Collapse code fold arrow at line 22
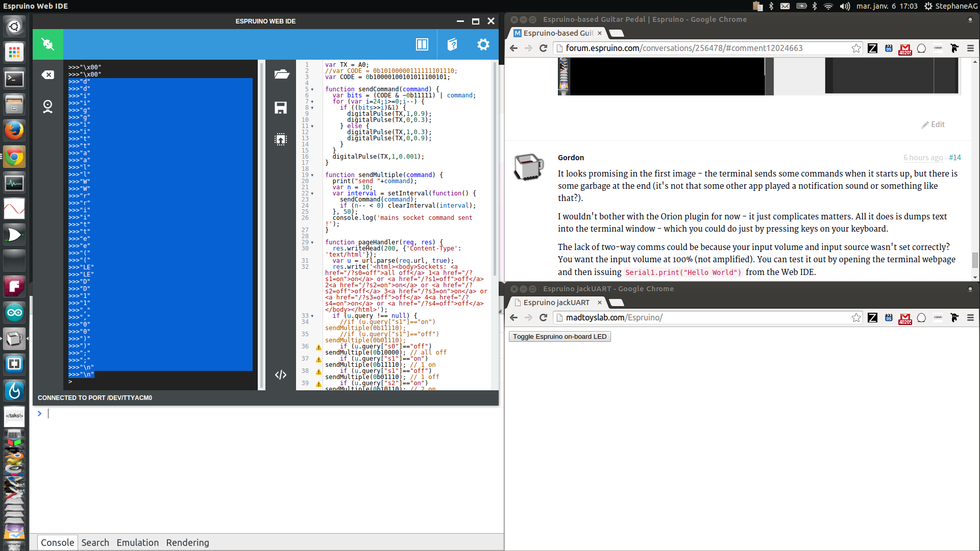Viewport: 980px width, 551px height. 312,193
